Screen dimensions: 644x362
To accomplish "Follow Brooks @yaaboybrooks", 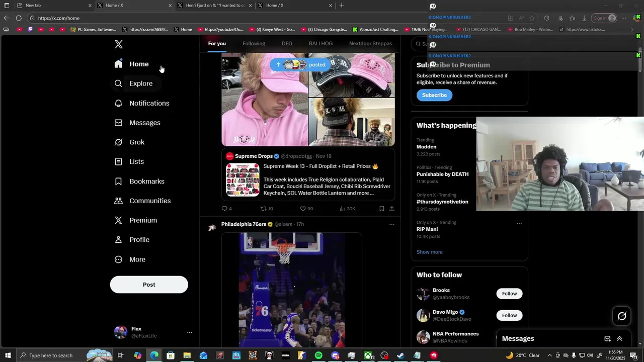I will coord(509,294).
